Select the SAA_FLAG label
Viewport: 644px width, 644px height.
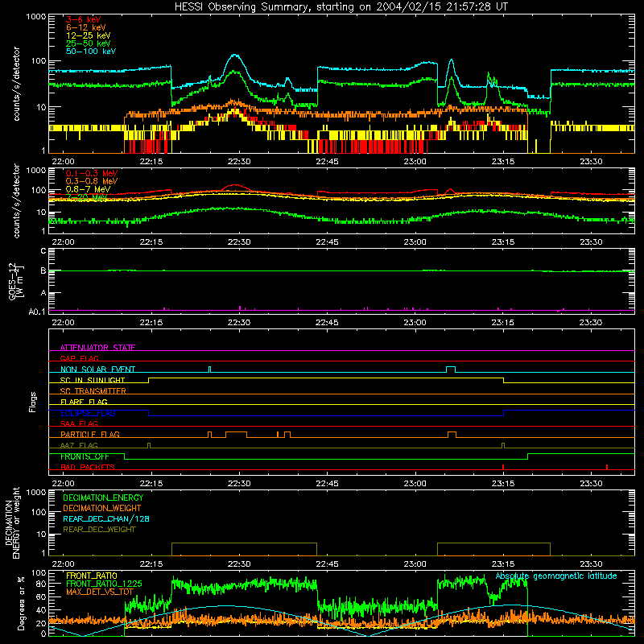pyautogui.click(x=79, y=423)
